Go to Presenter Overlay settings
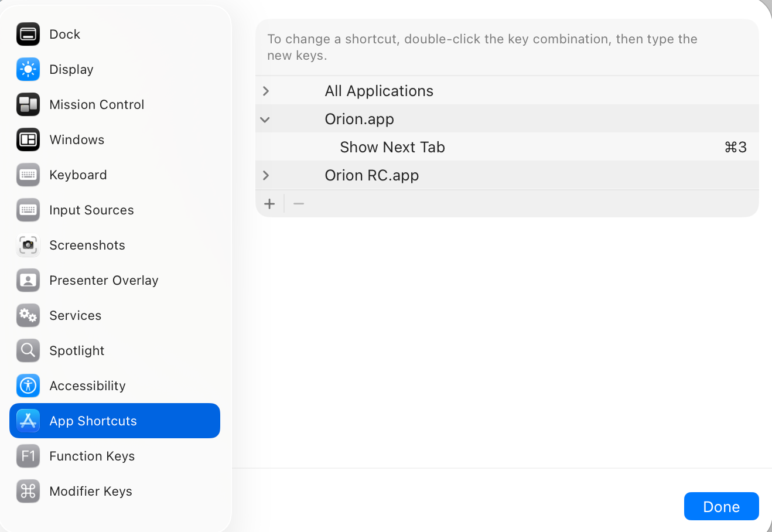 pyautogui.click(x=104, y=281)
